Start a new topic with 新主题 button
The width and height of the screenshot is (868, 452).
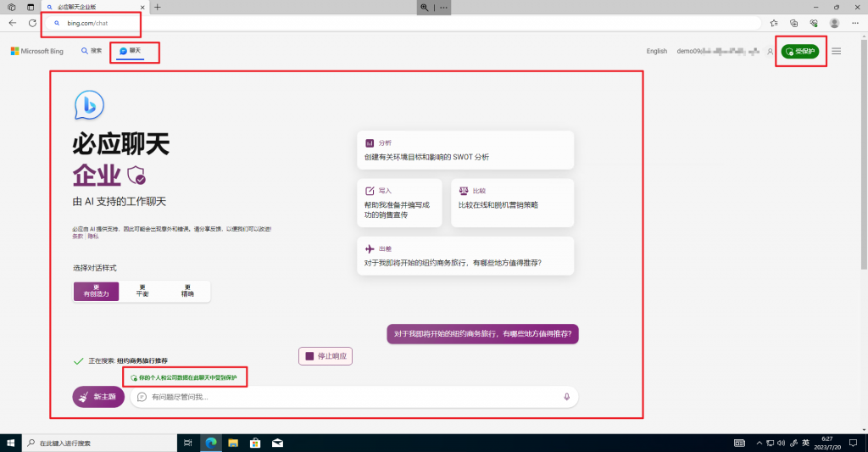click(x=99, y=397)
